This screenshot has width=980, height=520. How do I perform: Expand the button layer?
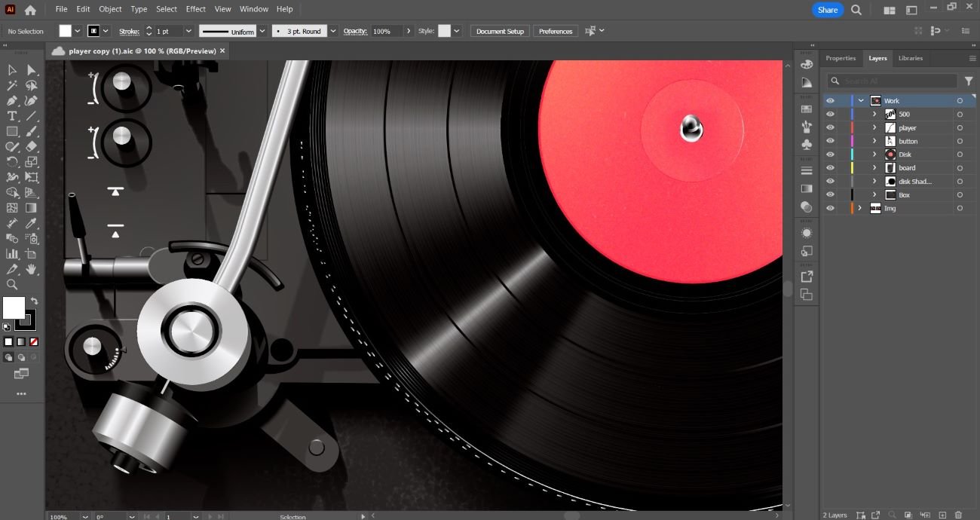click(x=874, y=141)
